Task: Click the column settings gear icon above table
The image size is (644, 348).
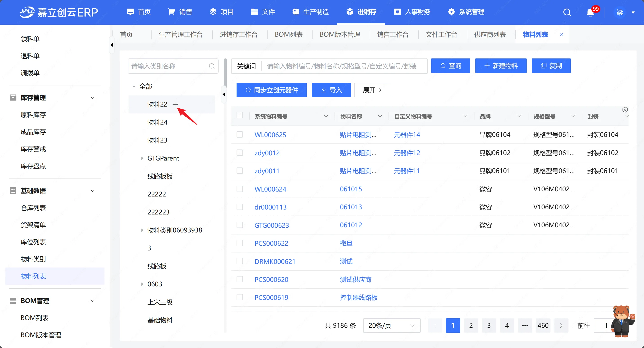Action: tap(625, 110)
